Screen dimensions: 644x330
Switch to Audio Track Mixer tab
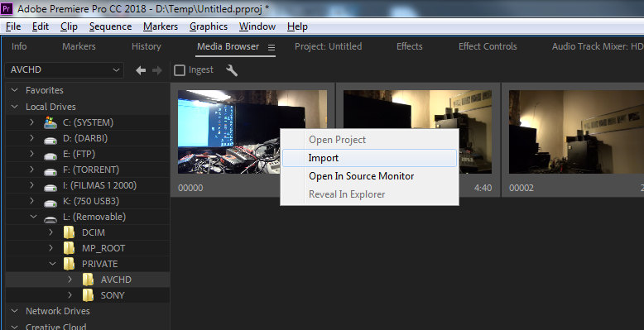[x=598, y=46]
